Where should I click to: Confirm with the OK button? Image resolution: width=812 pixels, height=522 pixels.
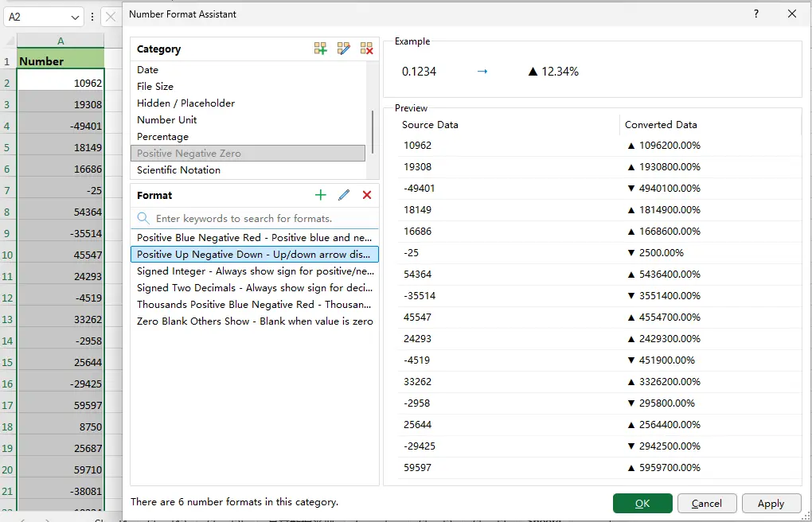(642, 504)
